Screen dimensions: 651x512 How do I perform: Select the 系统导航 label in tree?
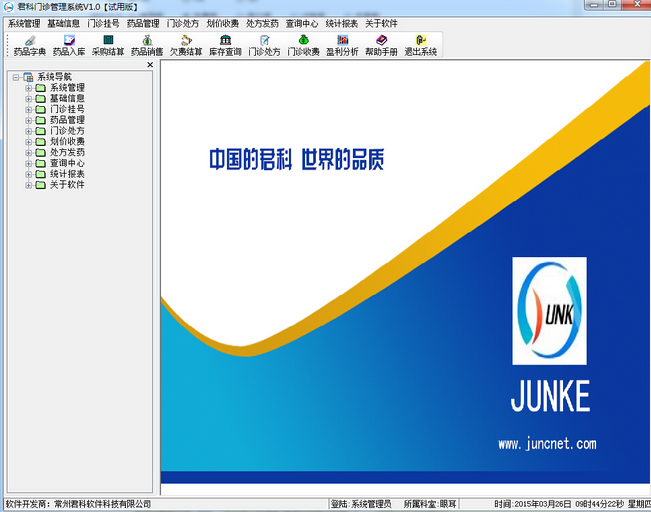54,77
